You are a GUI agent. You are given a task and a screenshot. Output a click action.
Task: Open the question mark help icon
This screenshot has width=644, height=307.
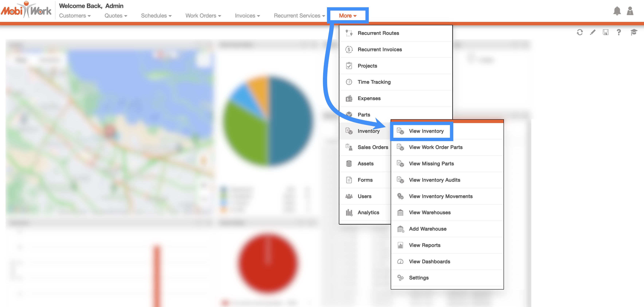618,32
